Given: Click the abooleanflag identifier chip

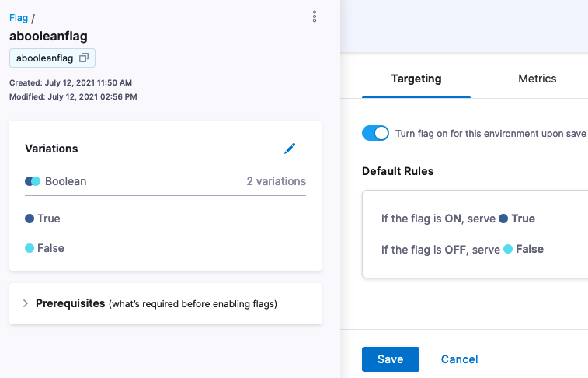Looking at the screenshot, I should (x=52, y=58).
